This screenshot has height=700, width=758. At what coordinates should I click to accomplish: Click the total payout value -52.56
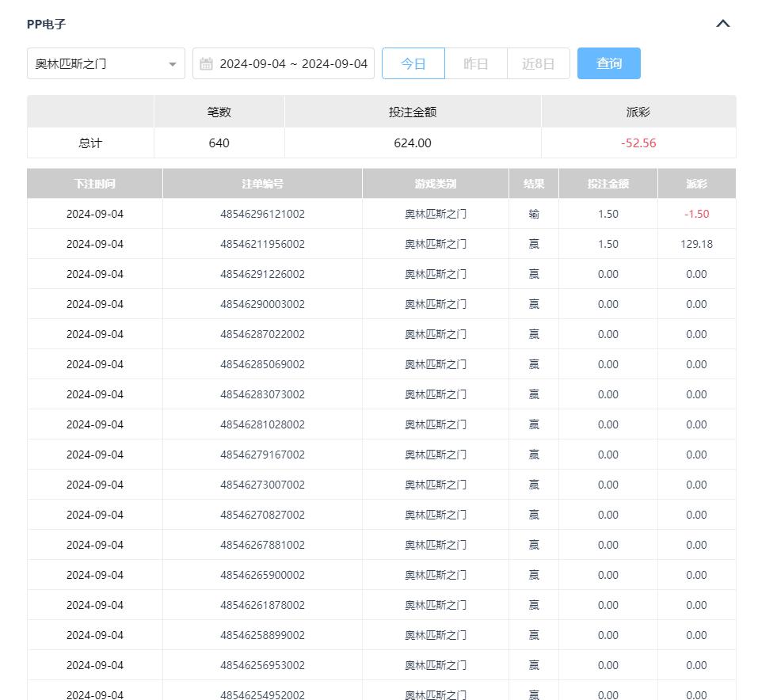coord(638,143)
